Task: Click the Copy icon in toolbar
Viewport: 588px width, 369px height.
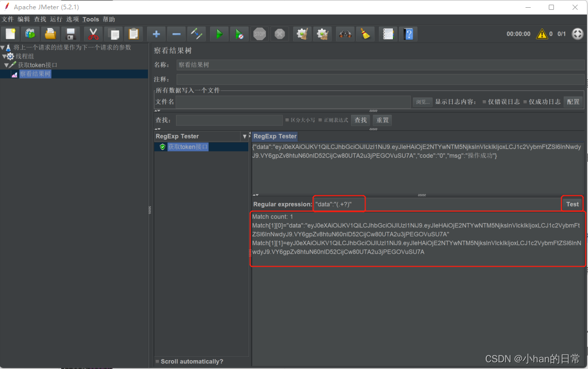Action: [x=114, y=34]
